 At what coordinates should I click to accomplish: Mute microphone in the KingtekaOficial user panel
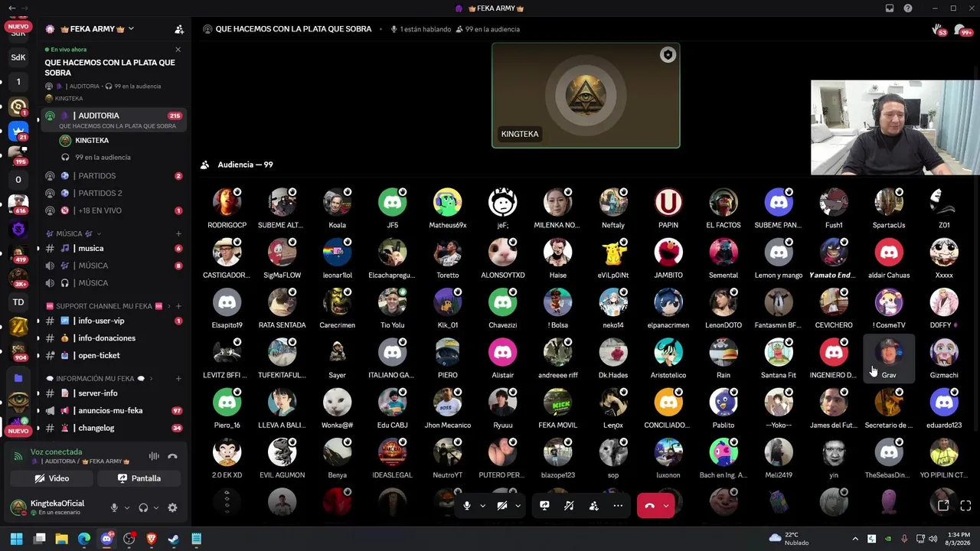tap(114, 507)
